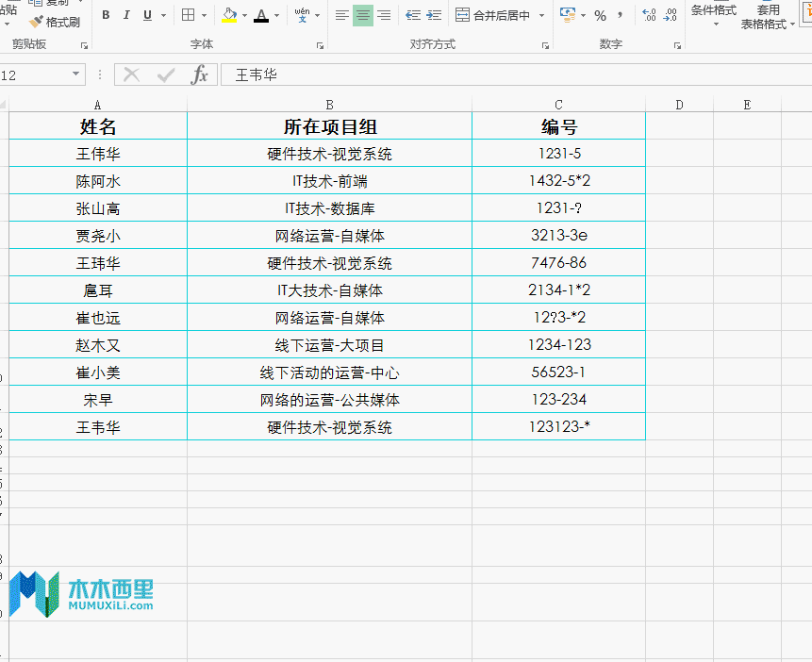Align text right

(384, 15)
